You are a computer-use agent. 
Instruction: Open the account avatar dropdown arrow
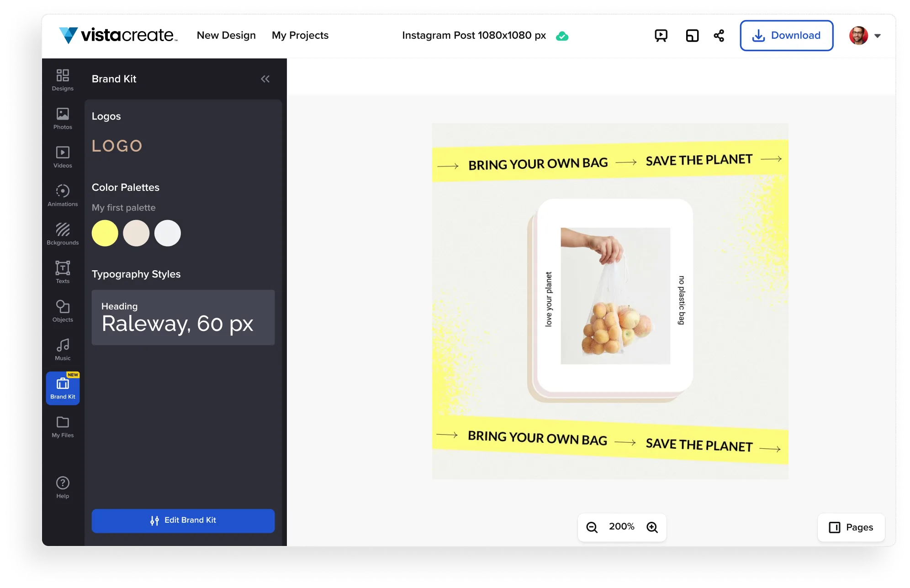(x=877, y=36)
